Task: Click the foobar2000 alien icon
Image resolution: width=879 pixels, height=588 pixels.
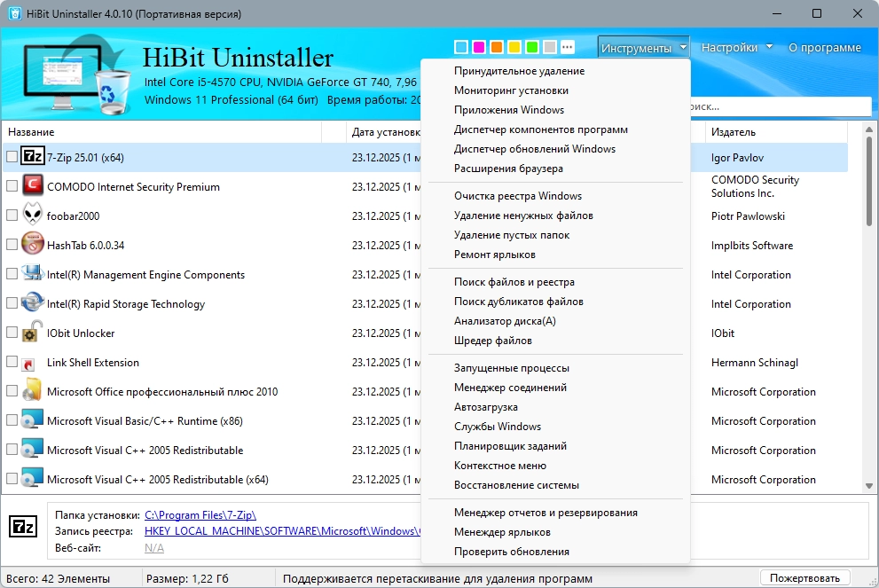Action: click(x=33, y=215)
